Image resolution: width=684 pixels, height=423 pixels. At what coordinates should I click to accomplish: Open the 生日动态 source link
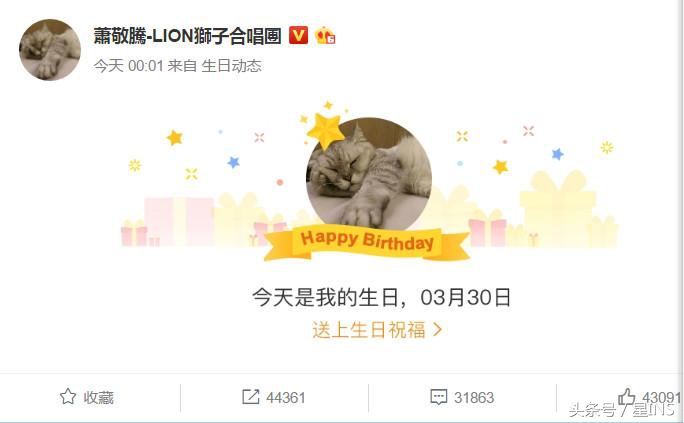click(x=232, y=66)
